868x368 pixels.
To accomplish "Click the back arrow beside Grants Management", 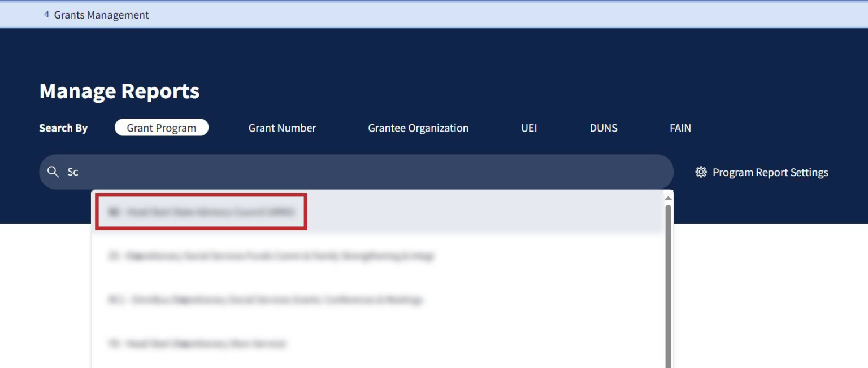I will (x=46, y=15).
